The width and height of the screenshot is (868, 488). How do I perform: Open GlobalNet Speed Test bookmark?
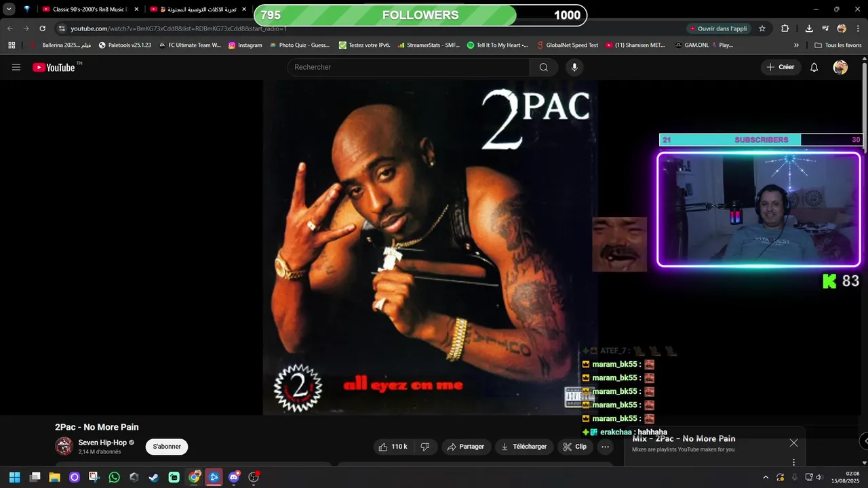point(568,45)
